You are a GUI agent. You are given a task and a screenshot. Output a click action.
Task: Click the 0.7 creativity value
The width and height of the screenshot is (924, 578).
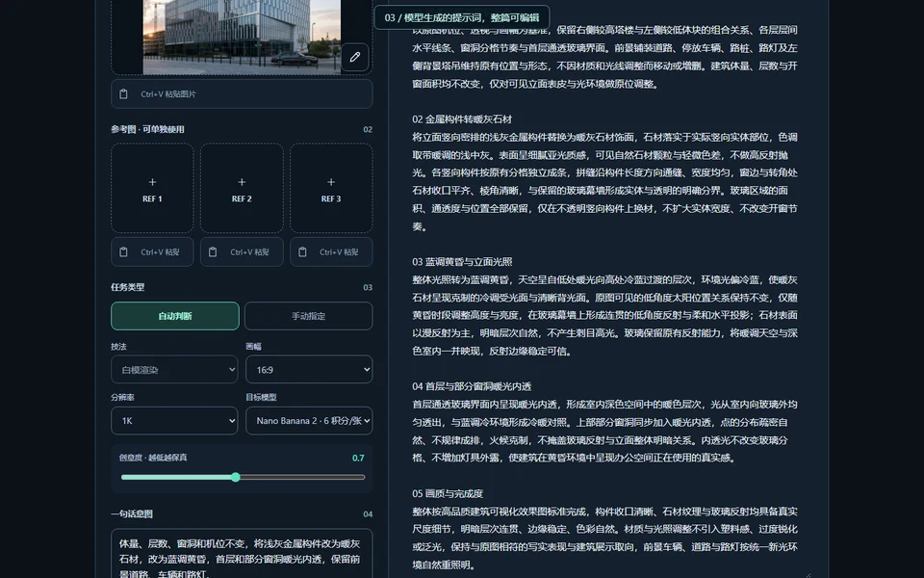click(x=358, y=459)
